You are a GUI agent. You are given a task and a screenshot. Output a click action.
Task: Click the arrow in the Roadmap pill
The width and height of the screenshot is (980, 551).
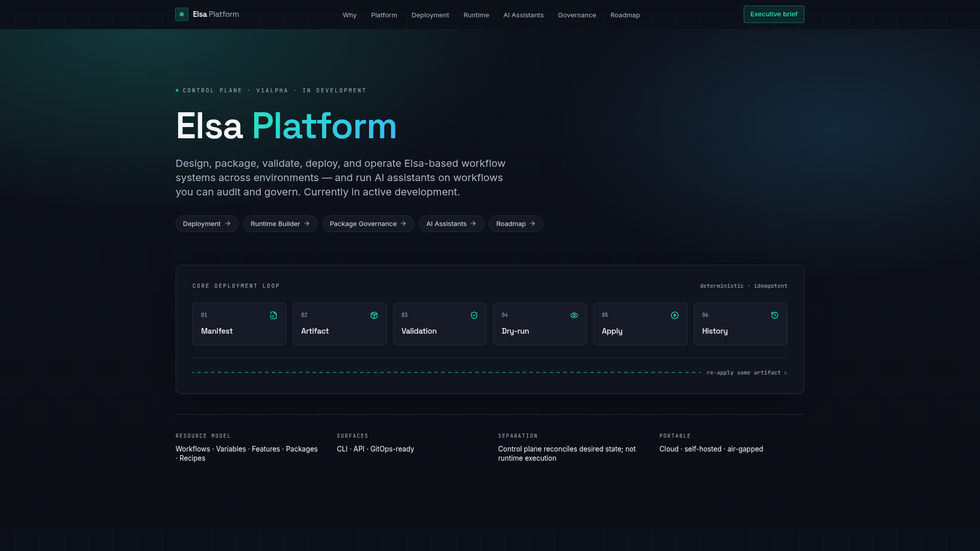(532, 223)
